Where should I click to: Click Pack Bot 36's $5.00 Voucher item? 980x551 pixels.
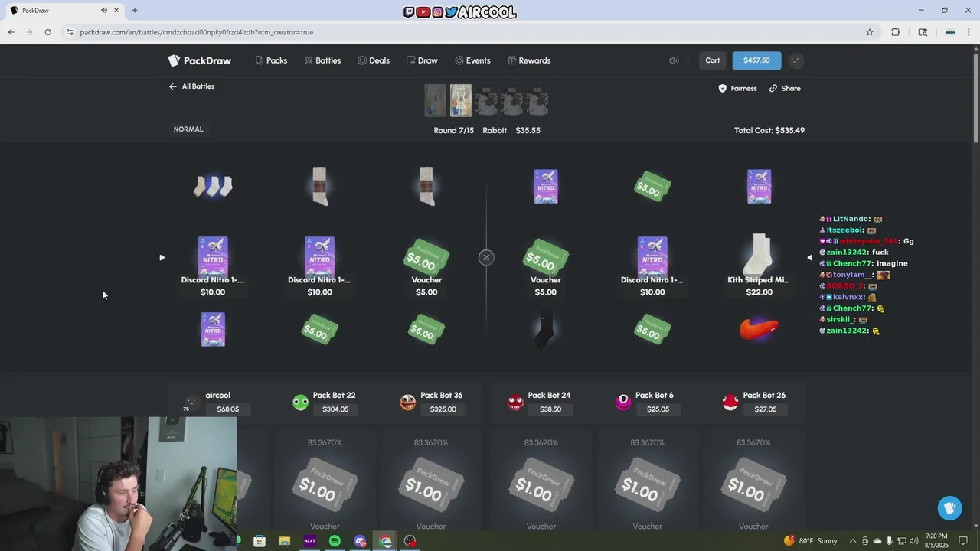pyautogui.click(x=426, y=266)
